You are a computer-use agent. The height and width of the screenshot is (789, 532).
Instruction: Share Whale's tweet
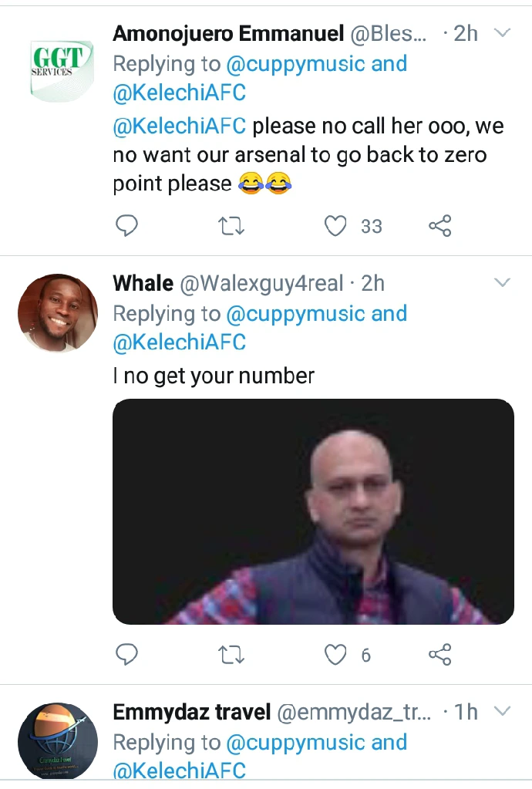(x=439, y=655)
